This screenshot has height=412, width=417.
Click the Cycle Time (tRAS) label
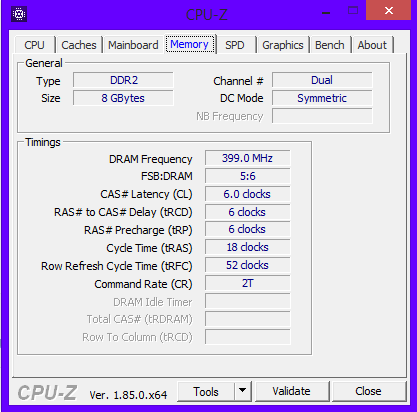(x=149, y=248)
